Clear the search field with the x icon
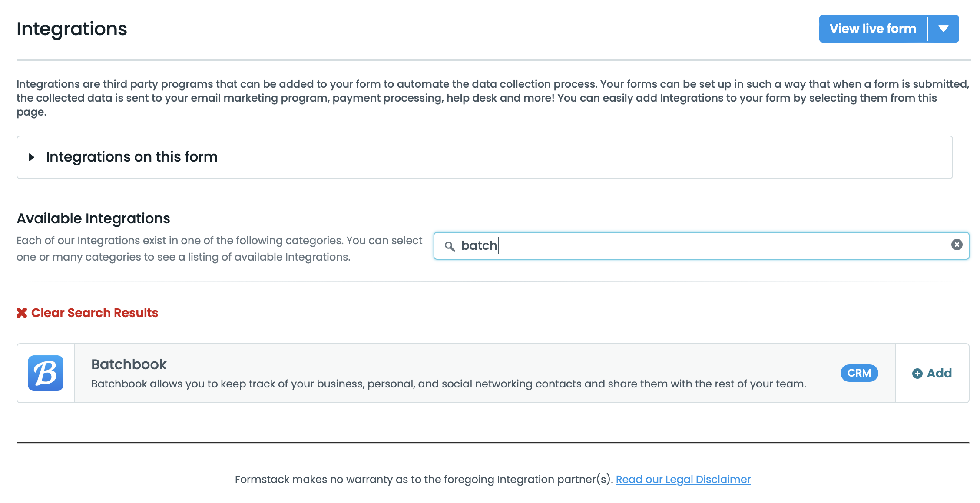This screenshot has width=980, height=503. click(957, 245)
